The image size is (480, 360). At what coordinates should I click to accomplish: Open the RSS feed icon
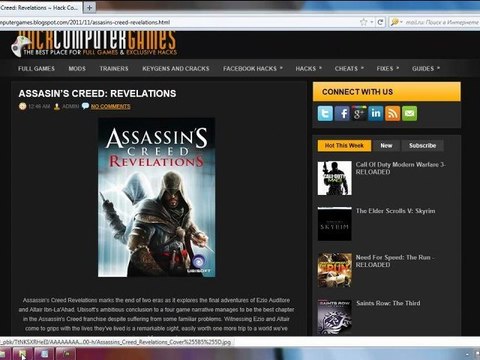[393, 114]
